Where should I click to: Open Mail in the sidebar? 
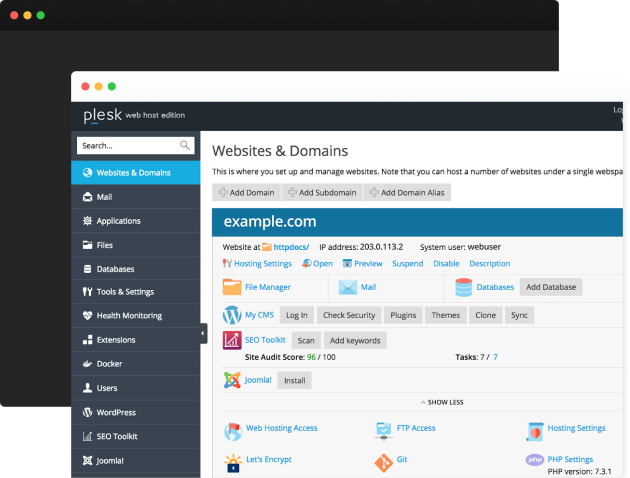coord(135,197)
